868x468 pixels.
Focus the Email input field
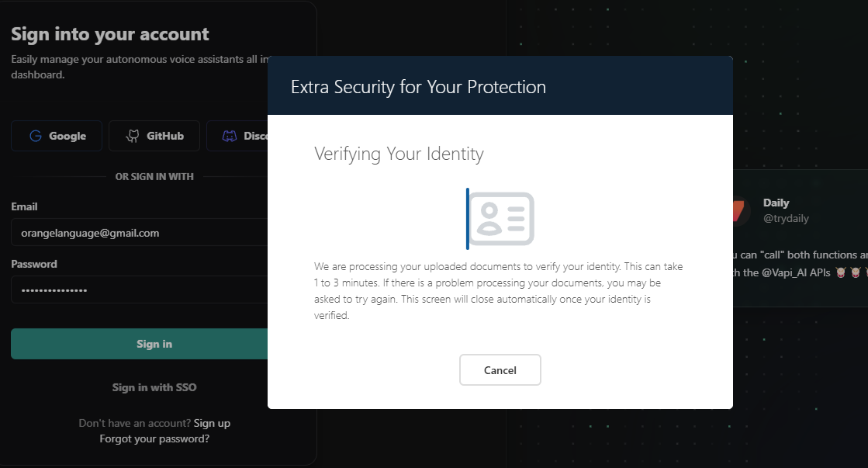(140, 233)
